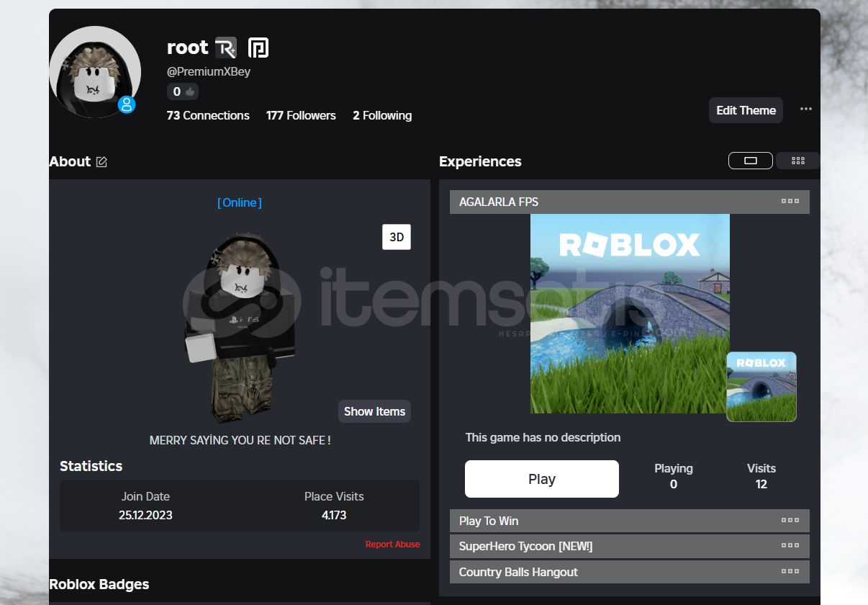Click the small Roblox game icon thumbnail
The width and height of the screenshot is (868, 605).
(761, 386)
